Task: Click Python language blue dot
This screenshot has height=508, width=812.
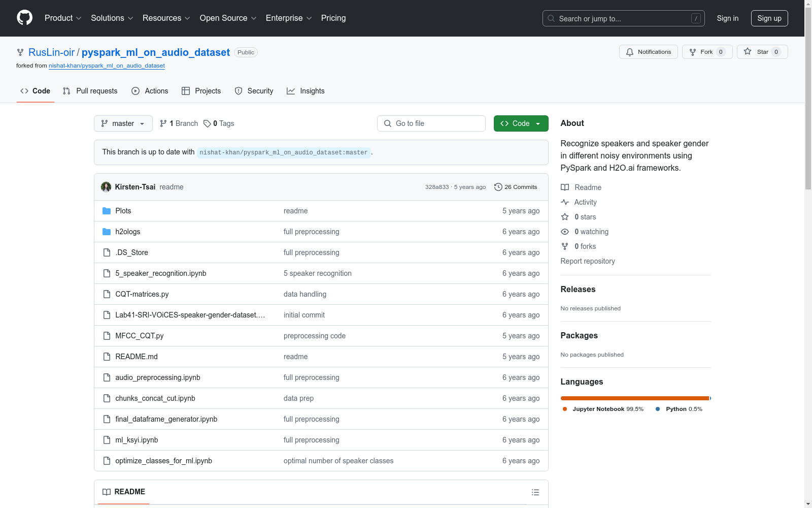Action: click(x=658, y=409)
